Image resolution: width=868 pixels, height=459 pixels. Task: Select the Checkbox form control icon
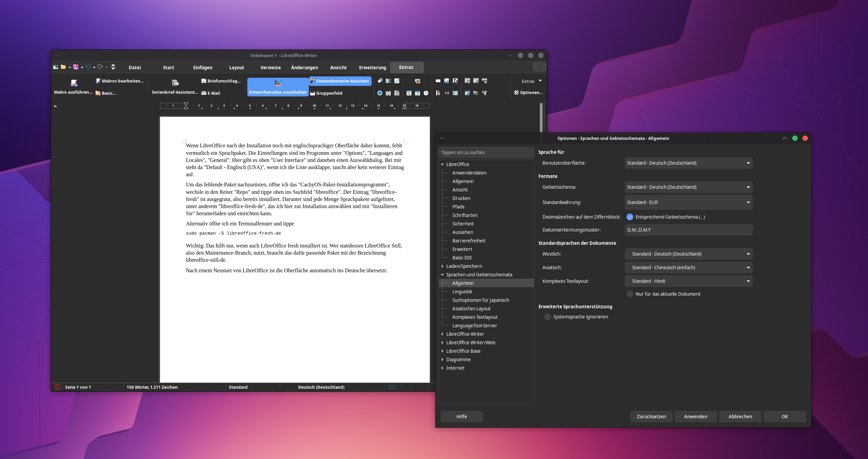click(x=397, y=81)
